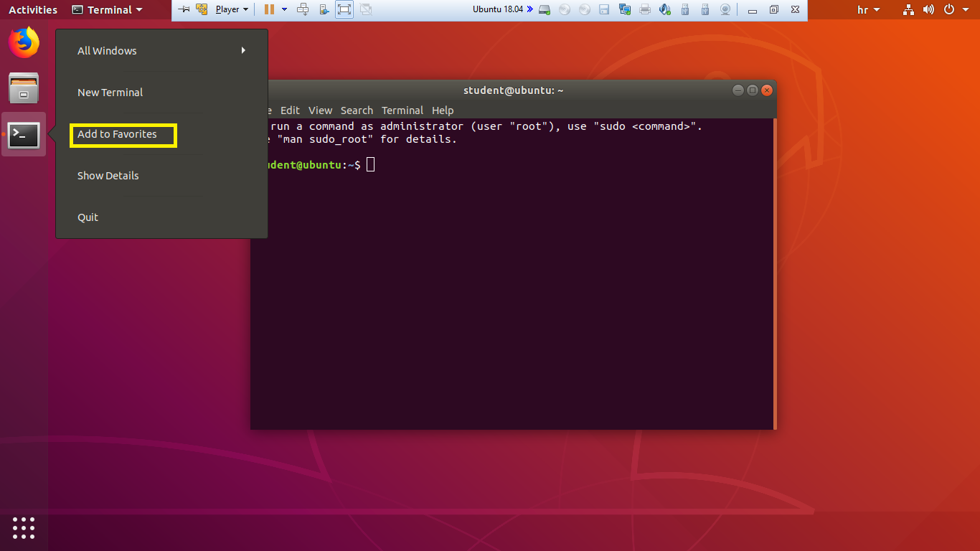The image size is (980, 551).
Task: Click the terminal prompt cursor
Action: point(370,165)
